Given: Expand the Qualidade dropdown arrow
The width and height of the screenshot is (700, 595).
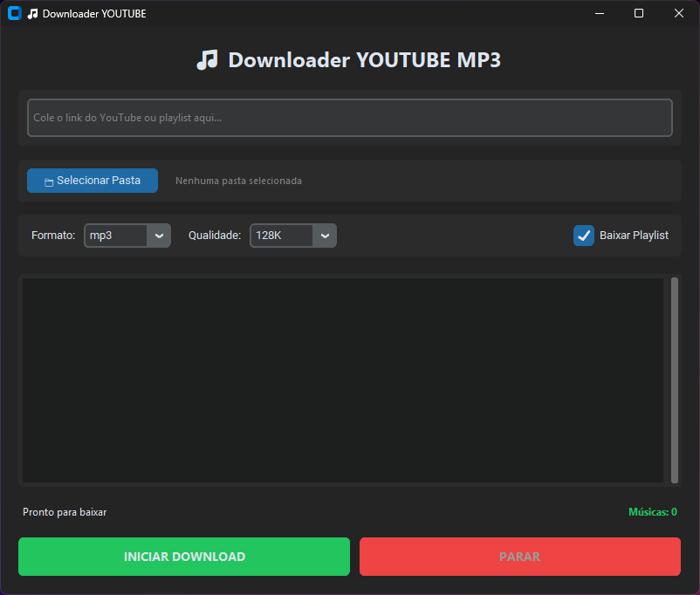Looking at the screenshot, I should (x=325, y=236).
